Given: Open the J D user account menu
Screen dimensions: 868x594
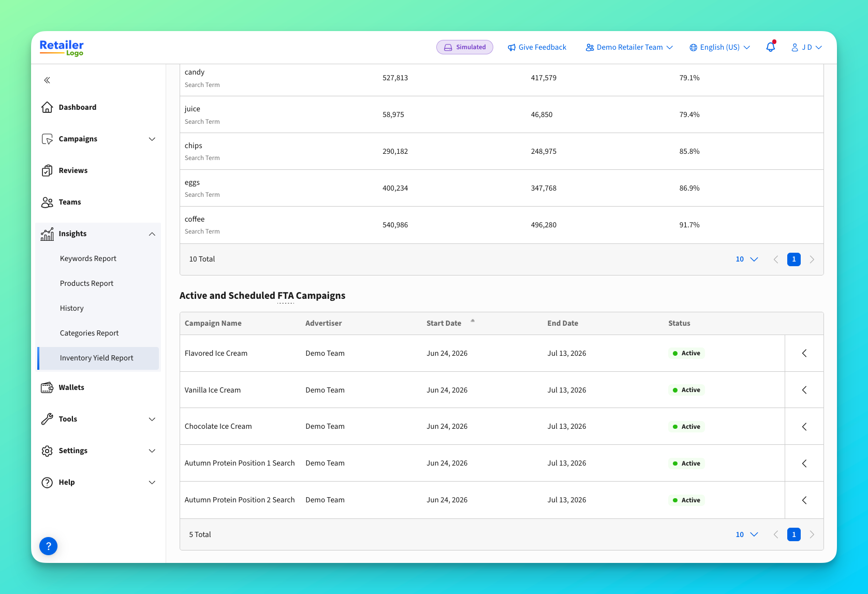Looking at the screenshot, I should (x=806, y=47).
